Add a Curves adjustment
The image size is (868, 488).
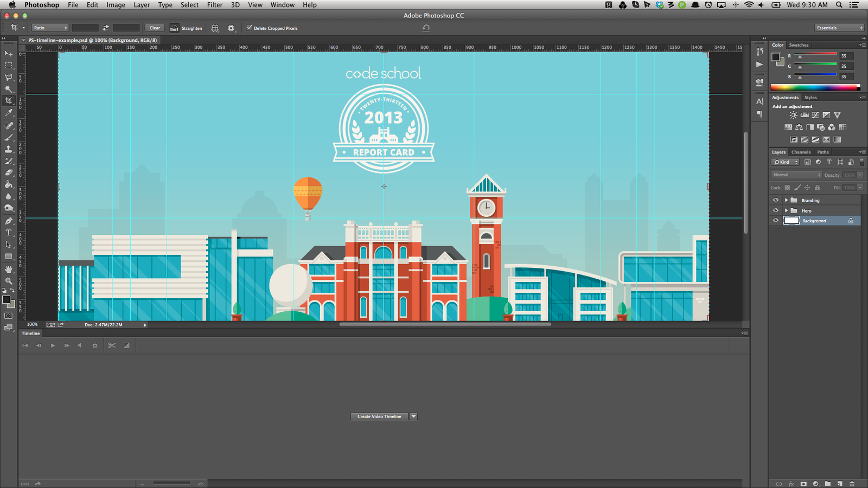[815, 115]
